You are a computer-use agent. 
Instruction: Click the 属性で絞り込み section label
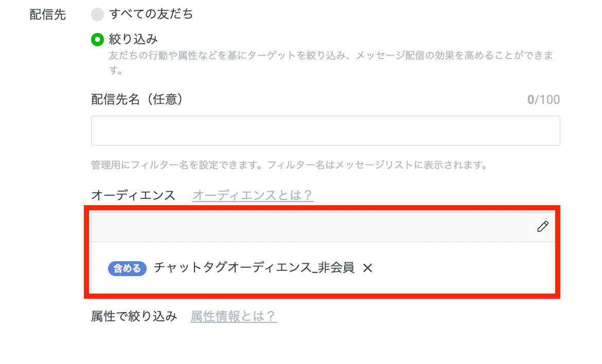tap(134, 316)
